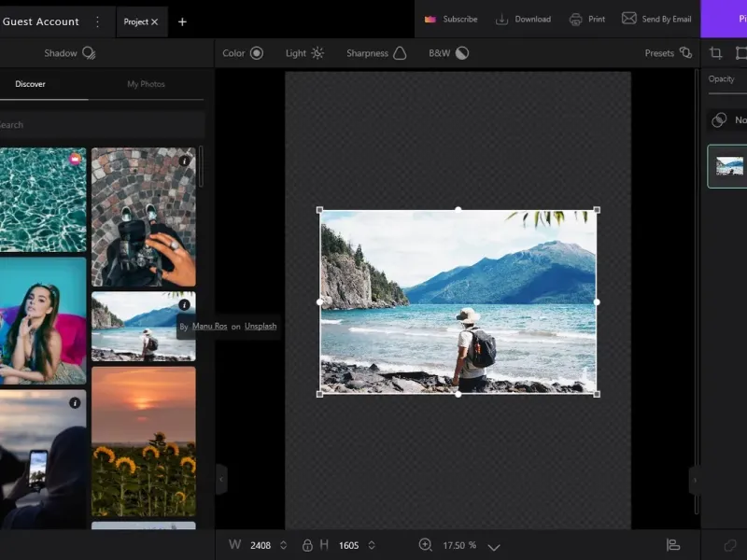Screen dimensions: 747x560
Task: Open the Manu Ros author link
Action: point(209,327)
